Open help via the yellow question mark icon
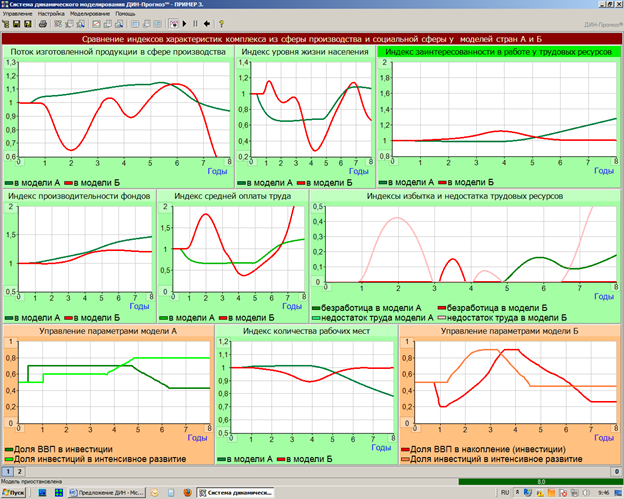Viewport: 624px width, 499px height. (221, 23)
